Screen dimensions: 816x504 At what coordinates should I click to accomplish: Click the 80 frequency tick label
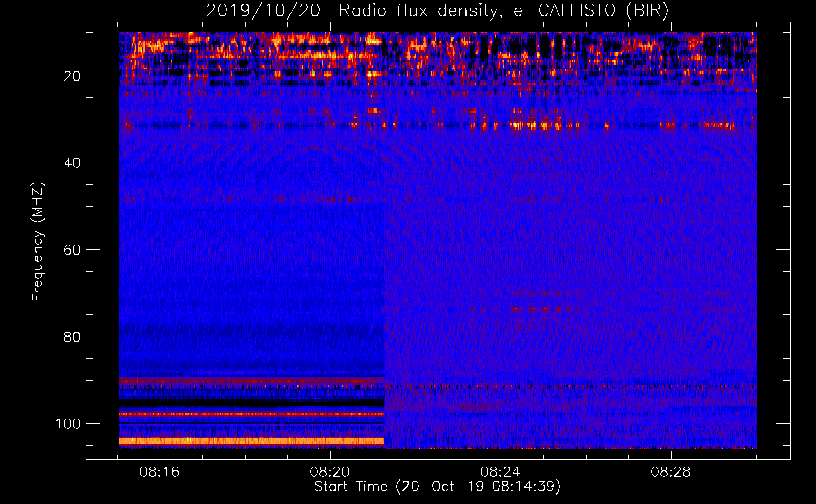pos(72,337)
